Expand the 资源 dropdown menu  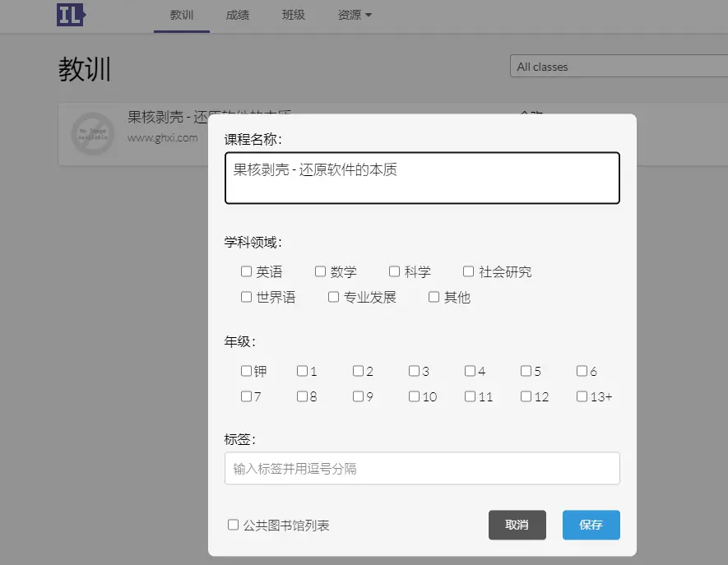tap(355, 15)
